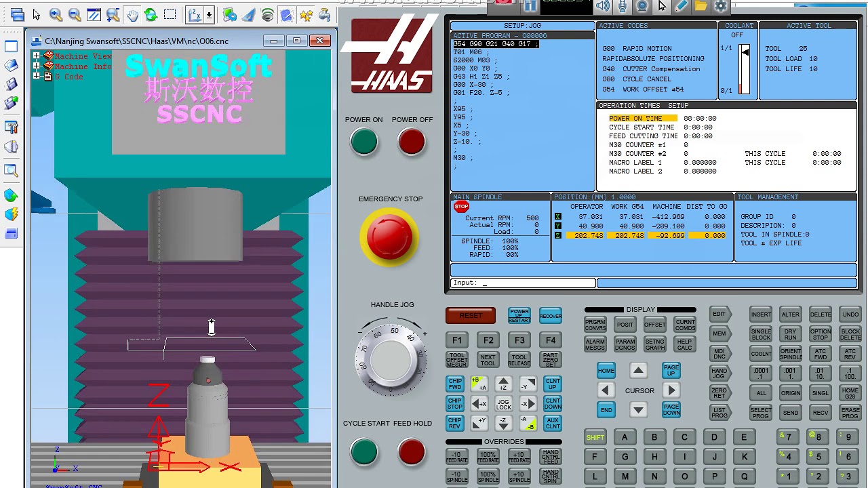Viewport: 868px width, 488px height.
Task: Click the water tap coolant icon
Action: tap(324, 14)
